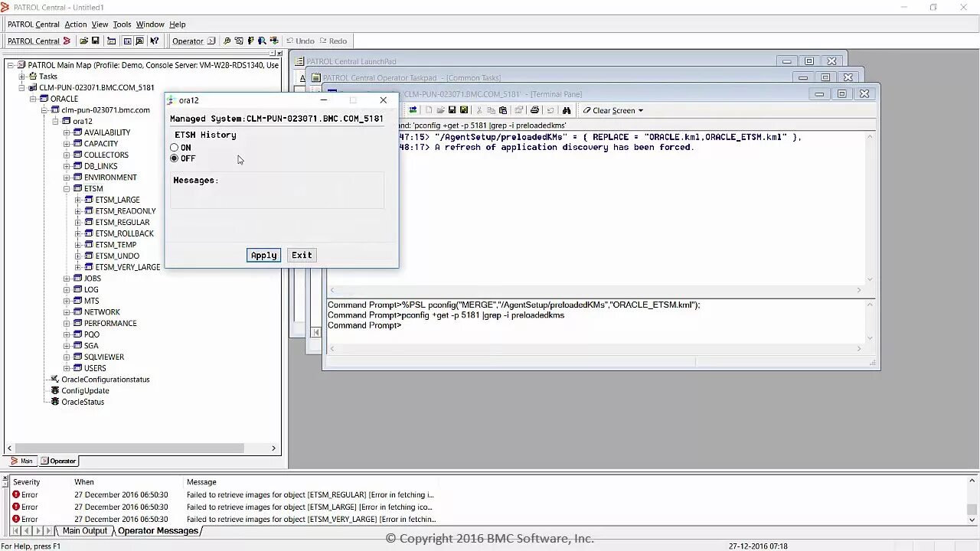Click the find magnifier icon beside Operator
This screenshot has width=980, height=551.
point(227,41)
